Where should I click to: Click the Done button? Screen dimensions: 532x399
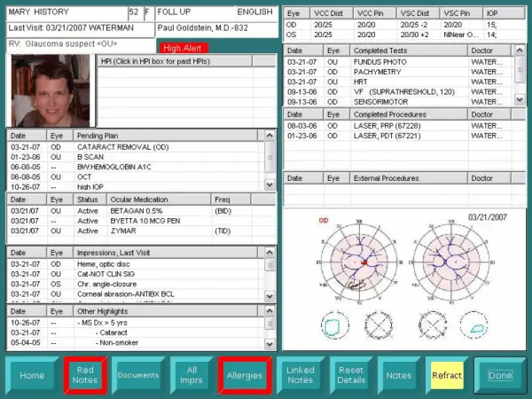coord(500,375)
